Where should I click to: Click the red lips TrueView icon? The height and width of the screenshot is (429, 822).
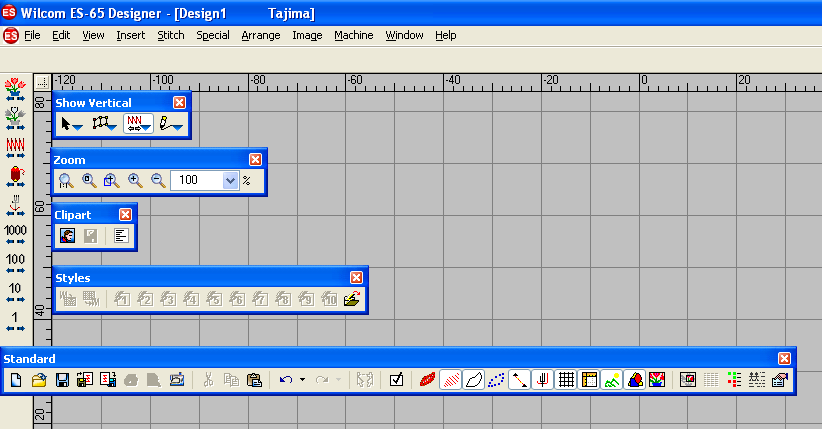click(x=427, y=380)
